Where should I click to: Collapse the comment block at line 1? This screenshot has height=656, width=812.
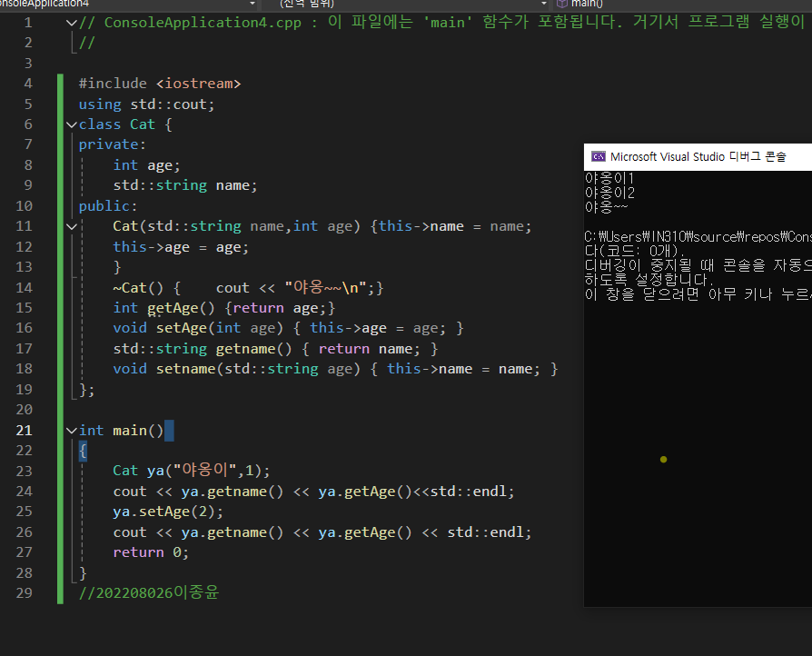point(72,23)
